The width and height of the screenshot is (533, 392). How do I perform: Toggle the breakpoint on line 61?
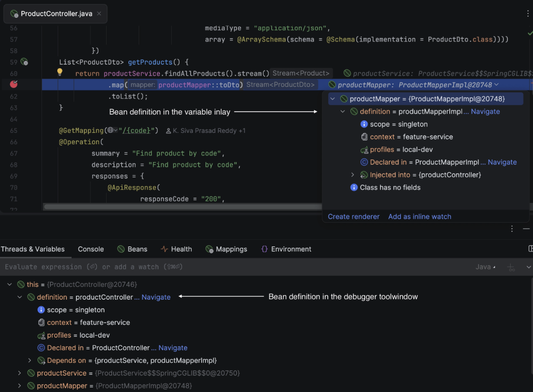[x=14, y=84]
